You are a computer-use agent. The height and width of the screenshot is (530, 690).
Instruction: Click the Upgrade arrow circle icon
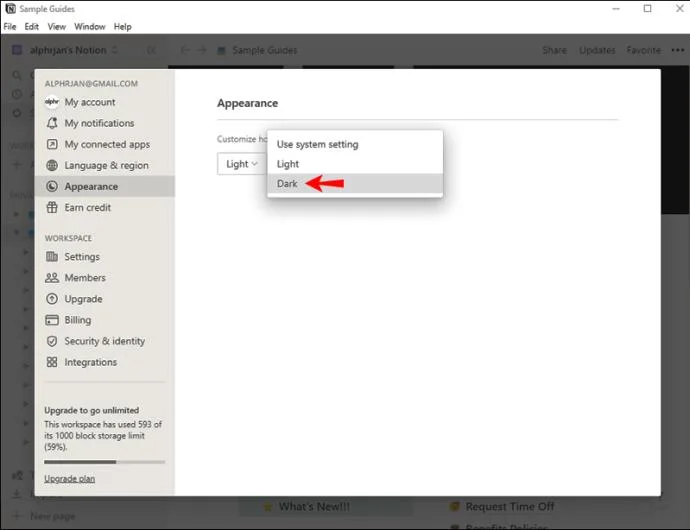52,298
